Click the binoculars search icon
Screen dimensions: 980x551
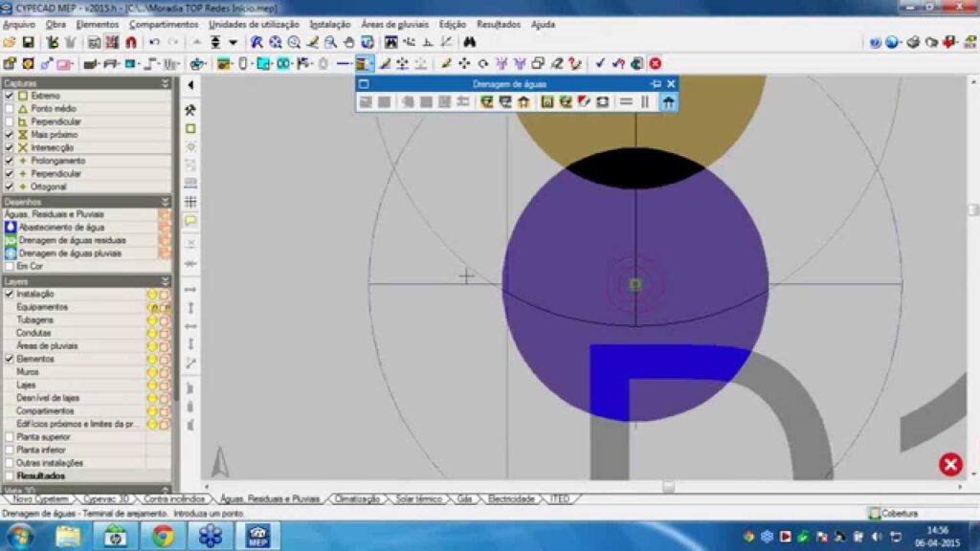(470, 43)
